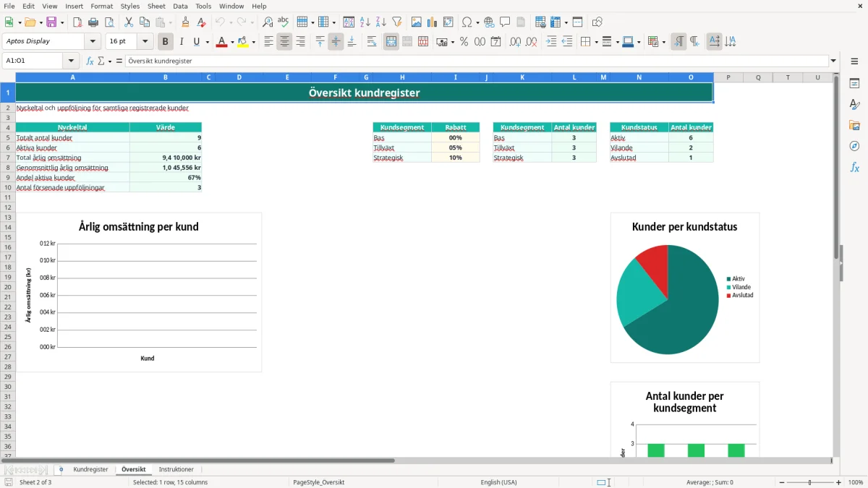Toggle Italic formatting
The height and width of the screenshot is (488, 868).
click(181, 42)
